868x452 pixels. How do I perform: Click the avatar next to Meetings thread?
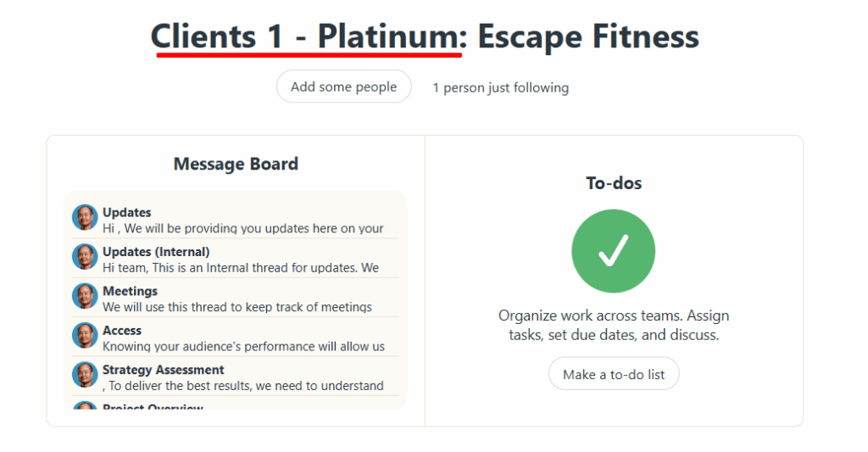point(85,296)
